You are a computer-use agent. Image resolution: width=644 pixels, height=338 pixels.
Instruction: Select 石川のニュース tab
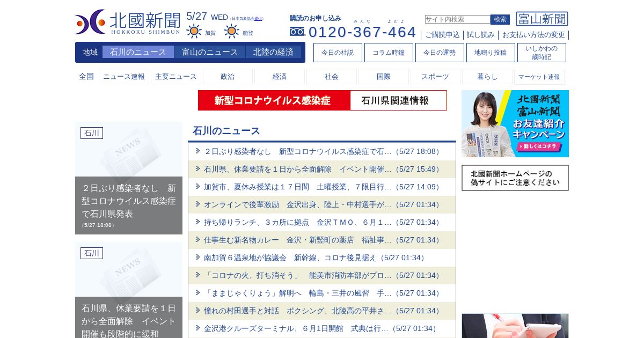(138, 52)
